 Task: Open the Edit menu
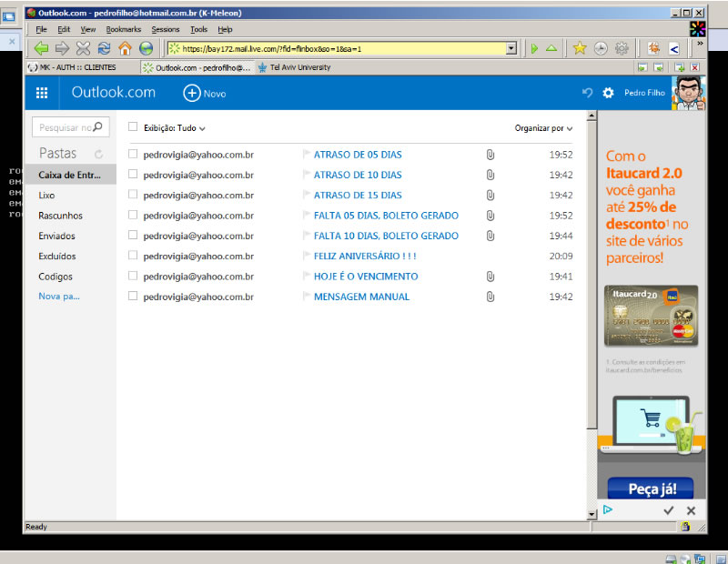tap(64, 29)
